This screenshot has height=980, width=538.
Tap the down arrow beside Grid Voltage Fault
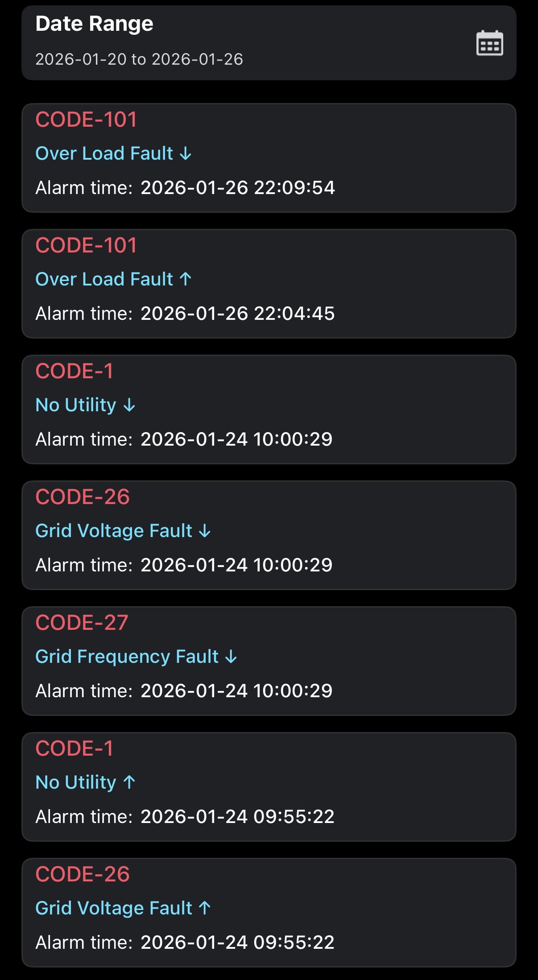[x=205, y=531]
